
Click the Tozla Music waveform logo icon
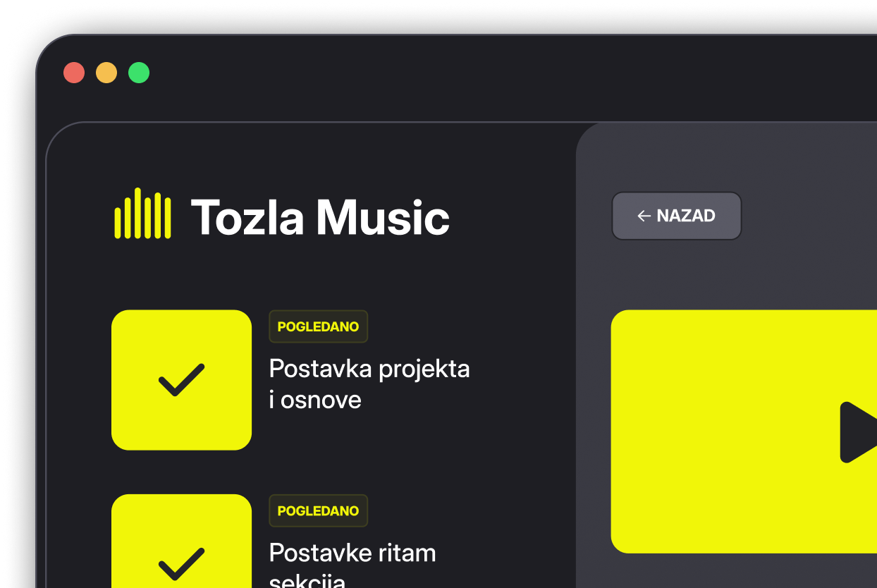[x=142, y=214]
